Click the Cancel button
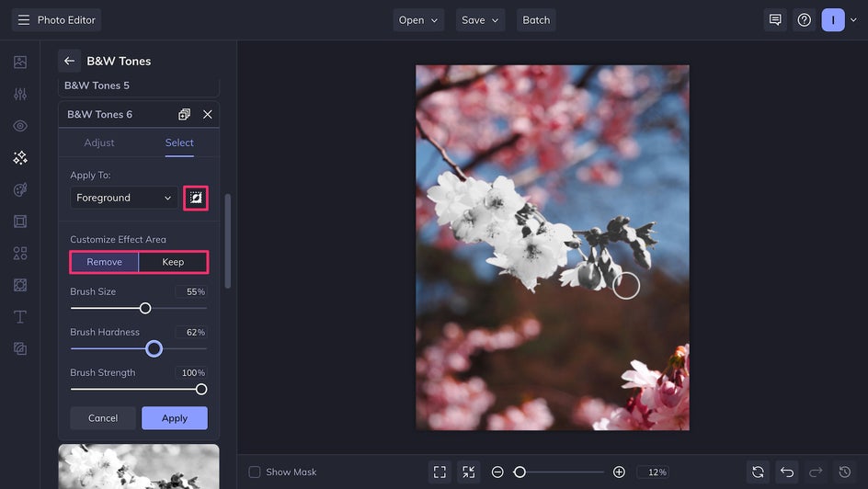 (x=103, y=418)
